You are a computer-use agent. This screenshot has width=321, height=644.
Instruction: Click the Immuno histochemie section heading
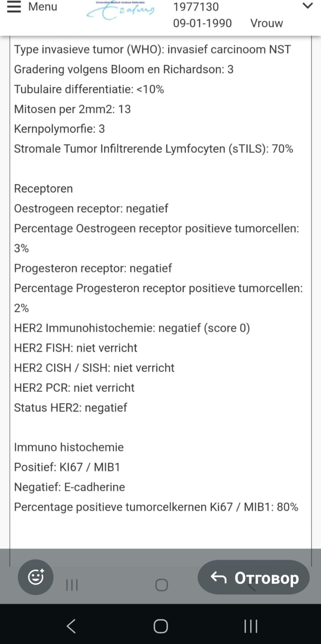[69, 447]
